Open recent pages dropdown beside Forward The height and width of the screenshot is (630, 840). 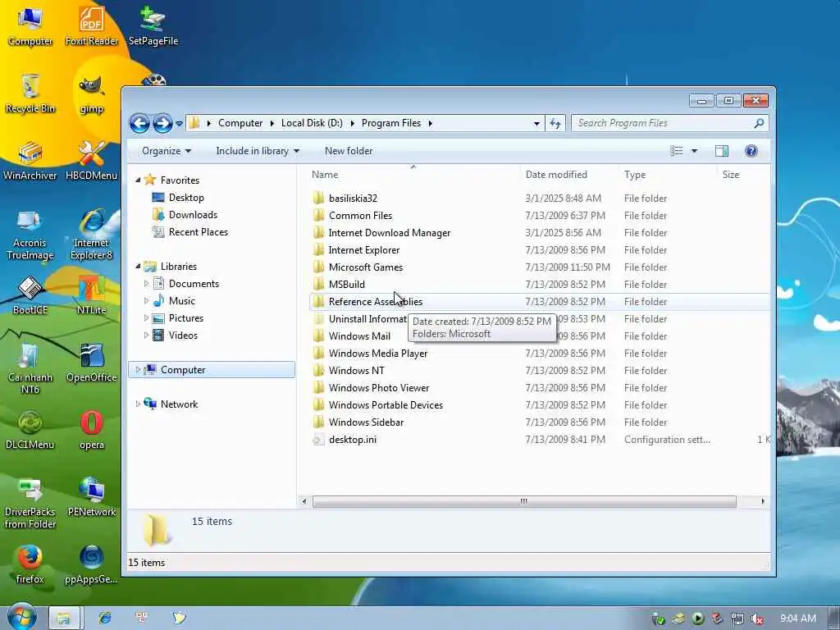[179, 123]
